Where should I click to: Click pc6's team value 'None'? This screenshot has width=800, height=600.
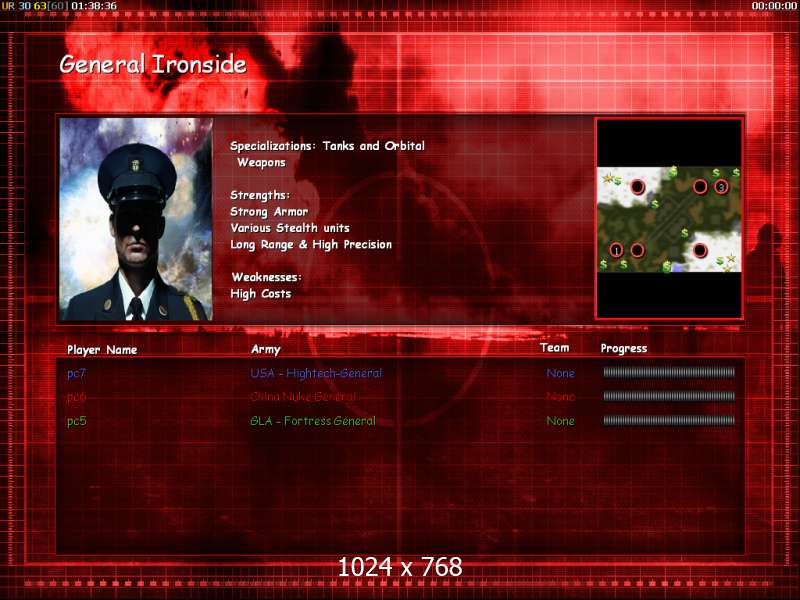click(560, 397)
